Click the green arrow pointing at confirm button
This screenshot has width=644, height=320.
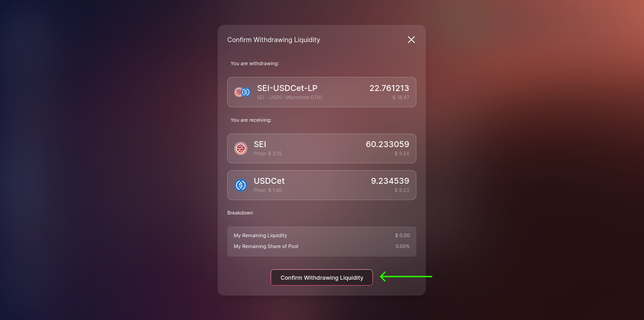click(x=405, y=276)
